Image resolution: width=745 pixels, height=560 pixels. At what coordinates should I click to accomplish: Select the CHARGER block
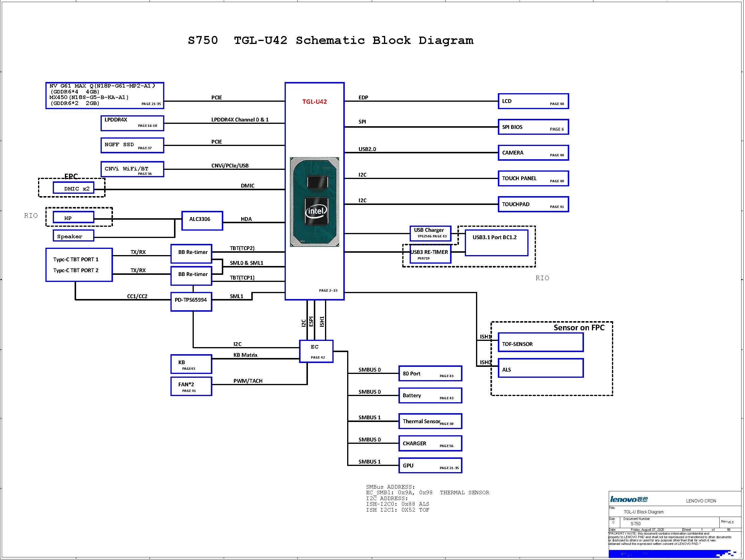[x=430, y=444]
